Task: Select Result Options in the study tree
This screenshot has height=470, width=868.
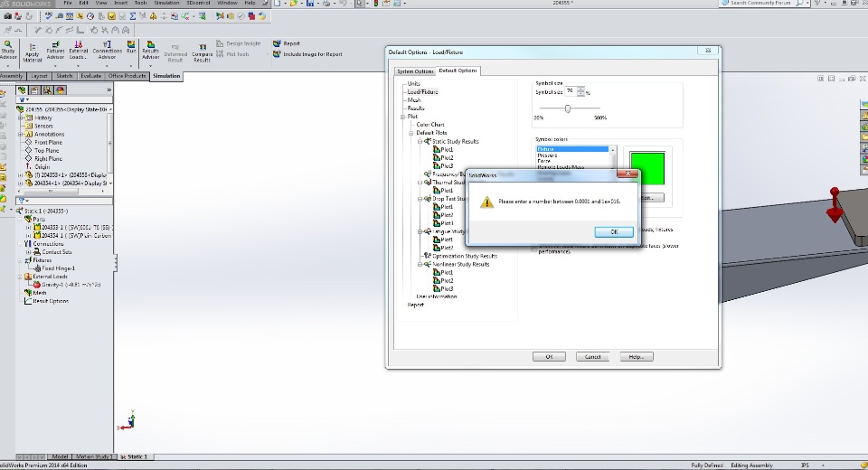Action: coord(51,301)
